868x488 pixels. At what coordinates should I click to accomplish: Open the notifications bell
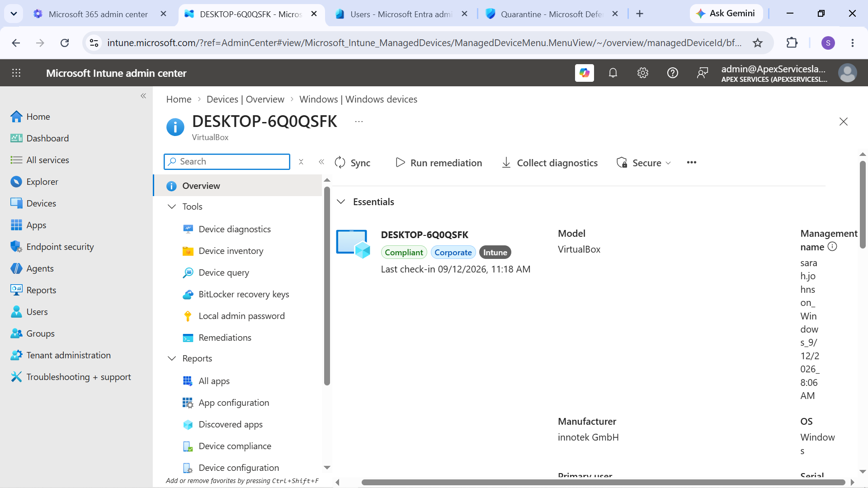pyautogui.click(x=613, y=73)
